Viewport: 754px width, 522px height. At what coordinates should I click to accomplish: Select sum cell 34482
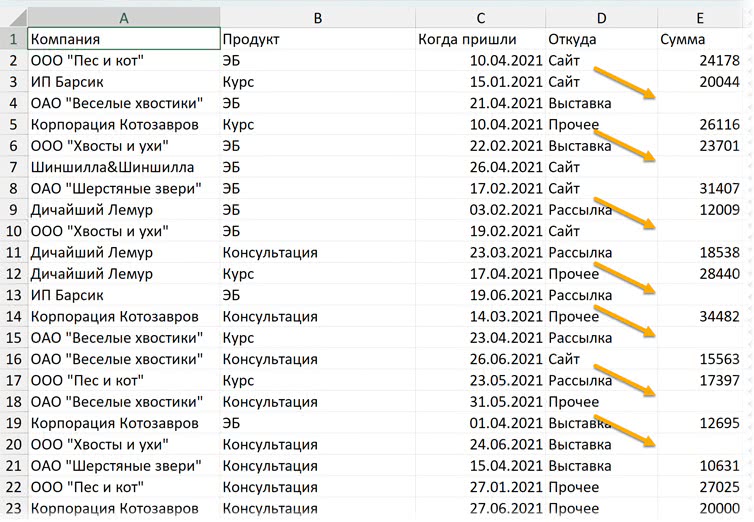(700, 317)
